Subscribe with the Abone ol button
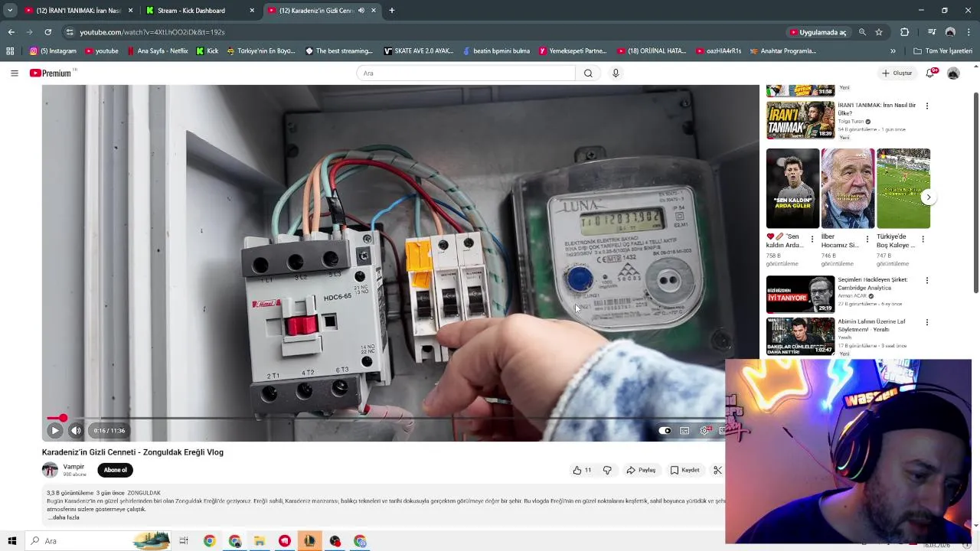Screen dimensions: 980x551 click(115, 470)
